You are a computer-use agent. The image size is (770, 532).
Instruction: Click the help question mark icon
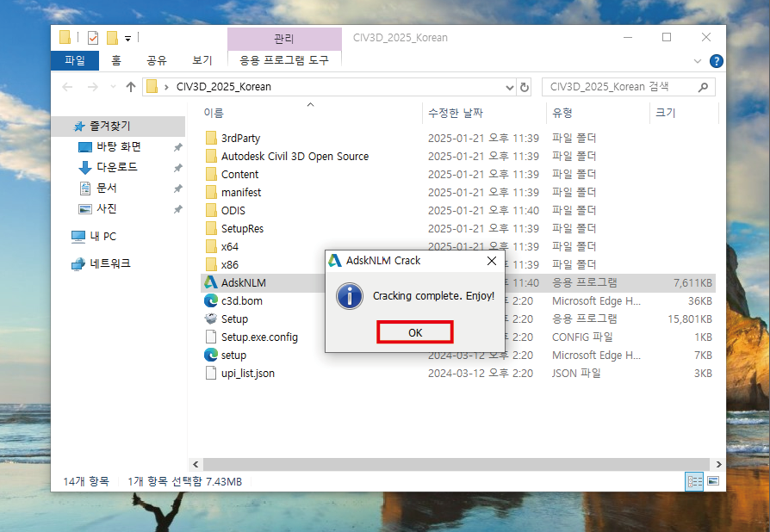[716, 61]
